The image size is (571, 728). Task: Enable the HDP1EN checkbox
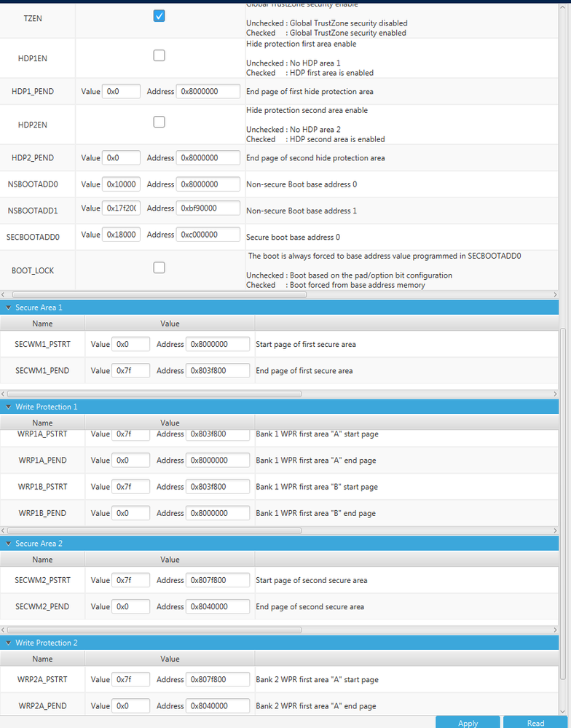point(159,55)
